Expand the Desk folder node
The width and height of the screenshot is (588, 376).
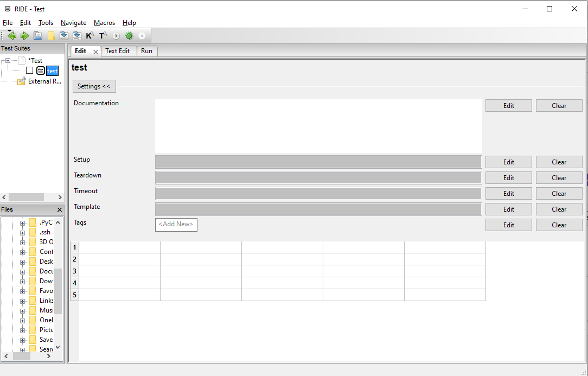coord(22,262)
